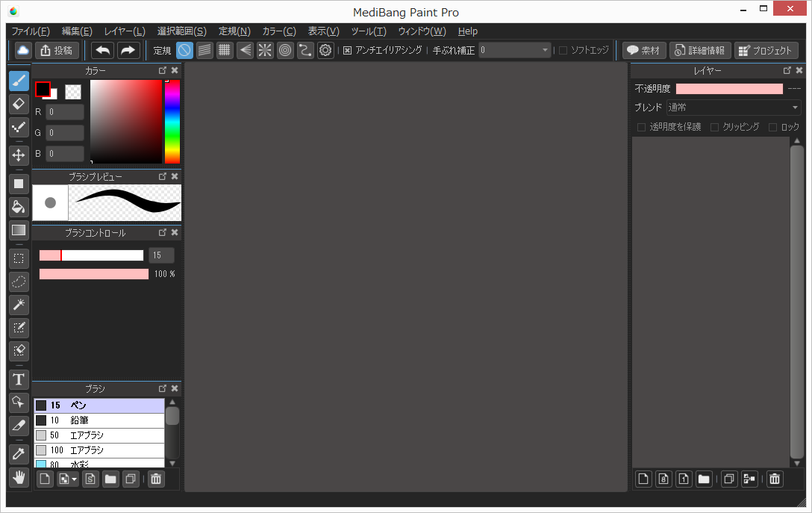Open the 素材 materials panel button
812x513 pixels.
643,50
